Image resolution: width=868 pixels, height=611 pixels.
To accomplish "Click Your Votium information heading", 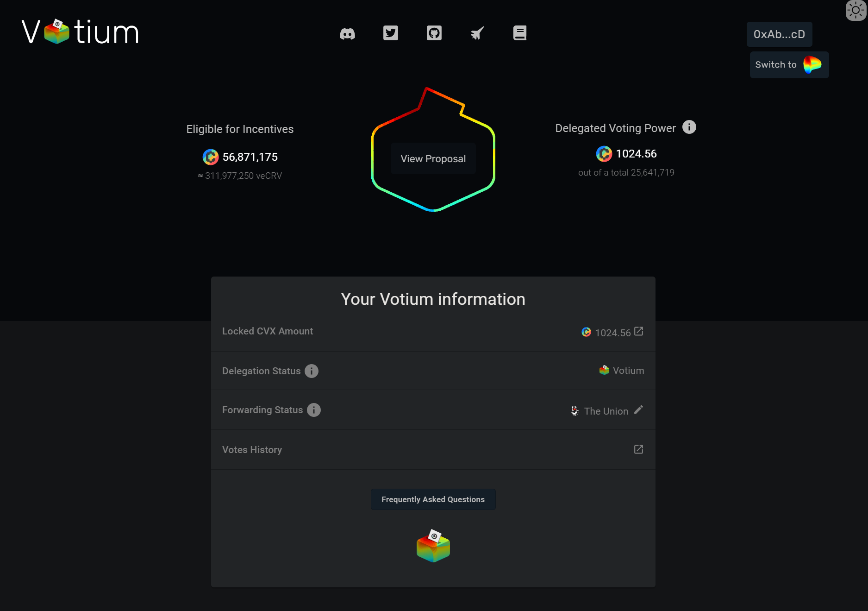I will click(x=433, y=299).
